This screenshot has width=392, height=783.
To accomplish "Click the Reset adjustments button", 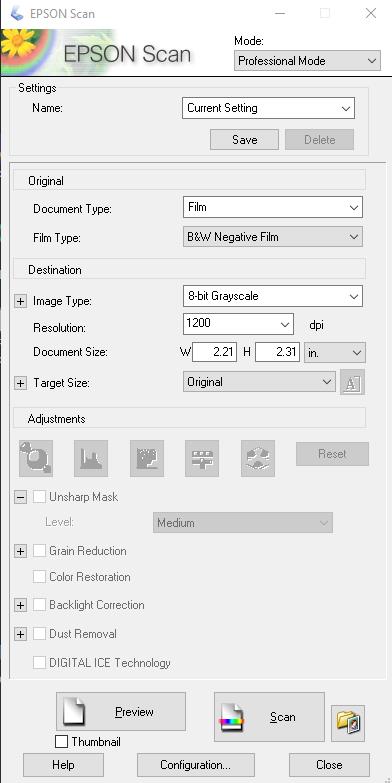I will [333, 454].
